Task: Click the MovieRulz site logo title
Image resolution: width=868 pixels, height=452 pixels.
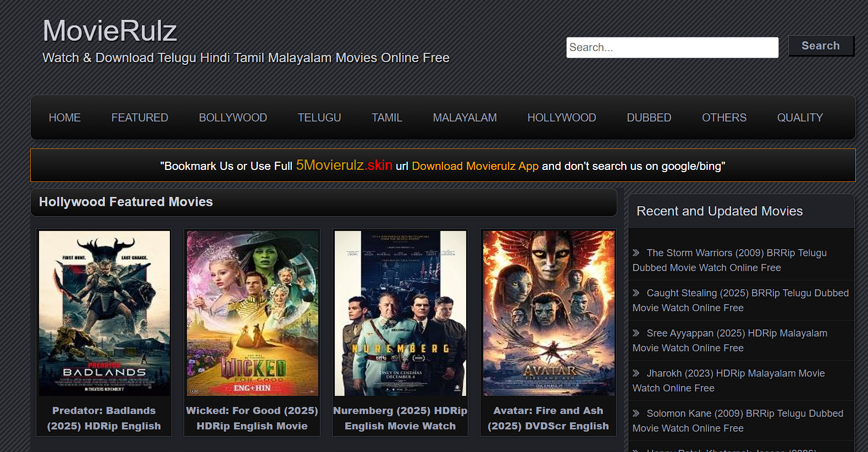Action: pos(109,31)
